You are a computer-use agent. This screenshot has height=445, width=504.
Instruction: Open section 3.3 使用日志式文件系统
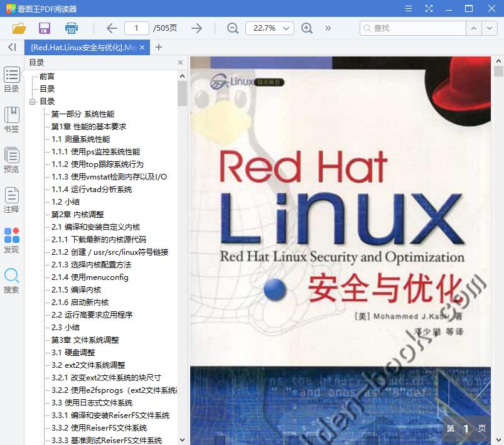pyautogui.click(x=92, y=402)
